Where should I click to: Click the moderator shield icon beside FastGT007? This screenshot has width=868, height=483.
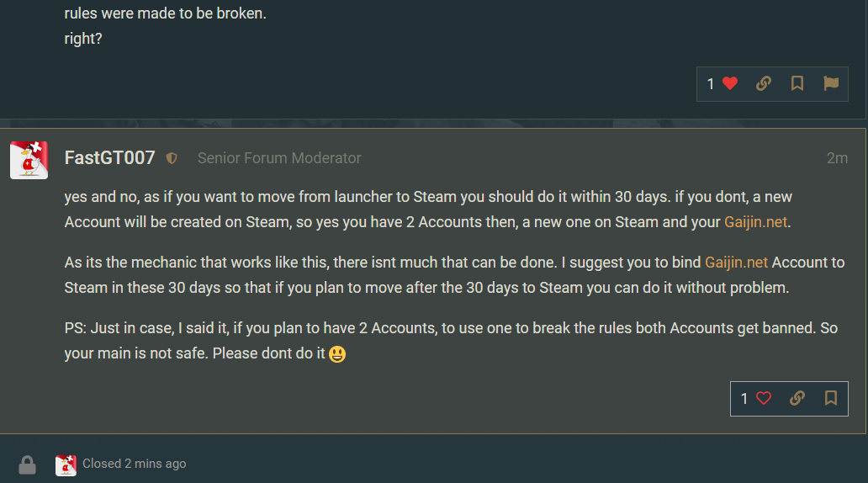pos(172,158)
